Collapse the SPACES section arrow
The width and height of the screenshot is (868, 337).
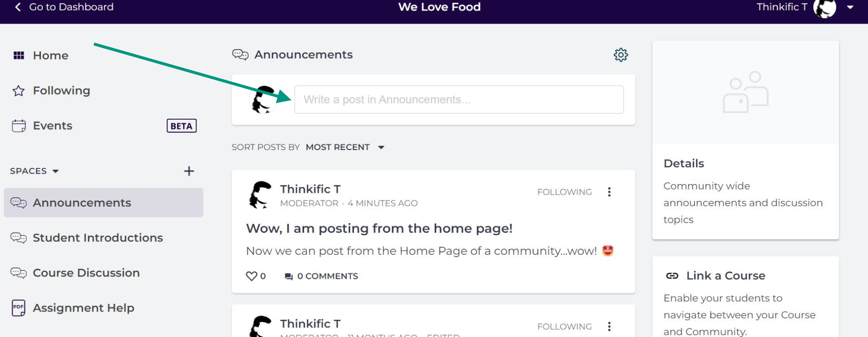[x=55, y=171]
